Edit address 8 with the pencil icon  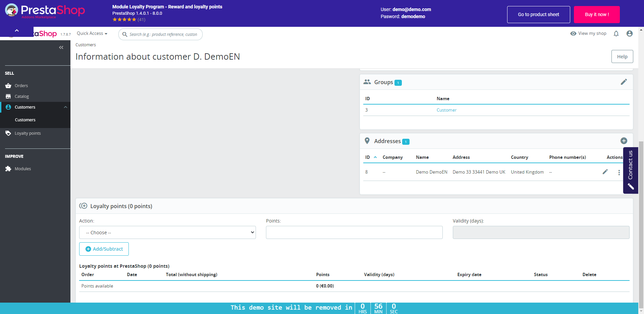pos(605,172)
